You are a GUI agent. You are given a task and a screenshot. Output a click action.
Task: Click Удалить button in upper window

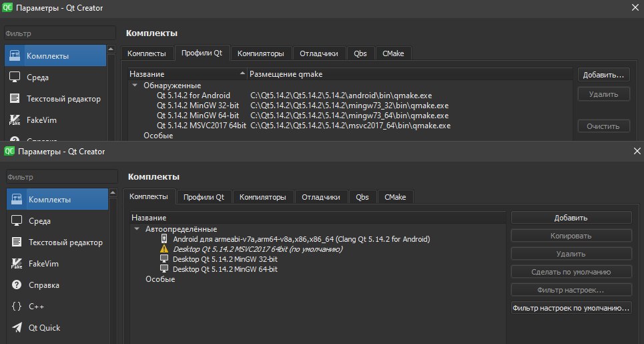[x=604, y=94]
